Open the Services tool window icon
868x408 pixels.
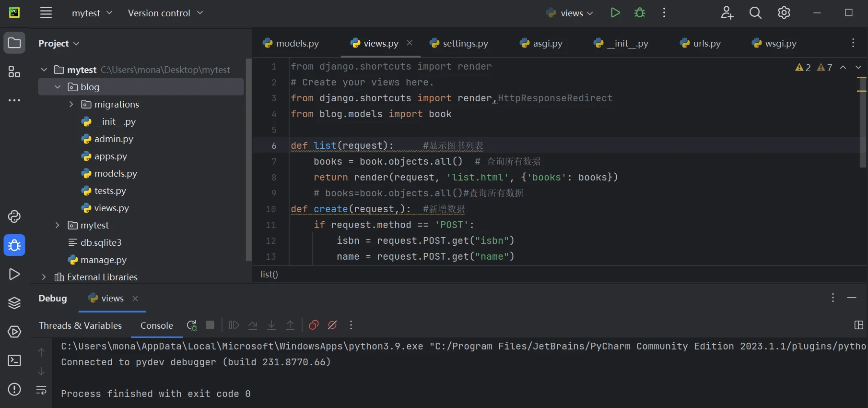[x=14, y=332]
